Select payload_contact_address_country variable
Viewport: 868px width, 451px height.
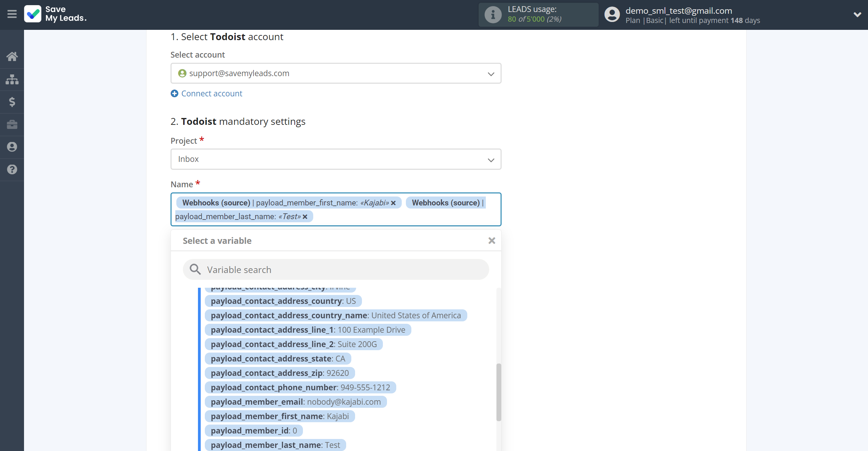pyautogui.click(x=283, y=301)
